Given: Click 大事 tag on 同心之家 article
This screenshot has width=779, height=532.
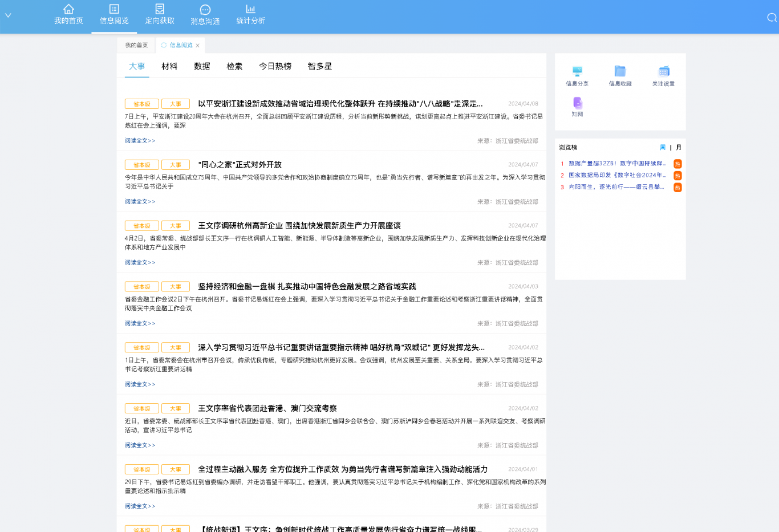Looking at the screenshot, I should coord(176,165).
